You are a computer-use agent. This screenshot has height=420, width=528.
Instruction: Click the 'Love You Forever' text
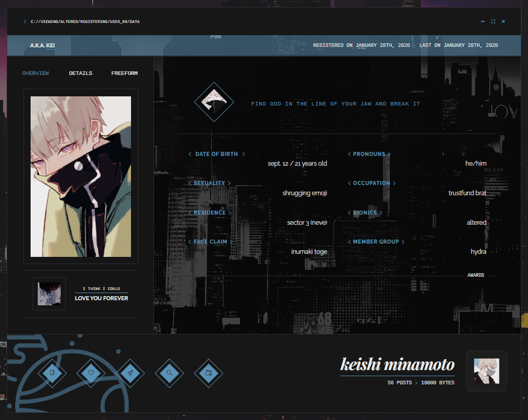101,298
